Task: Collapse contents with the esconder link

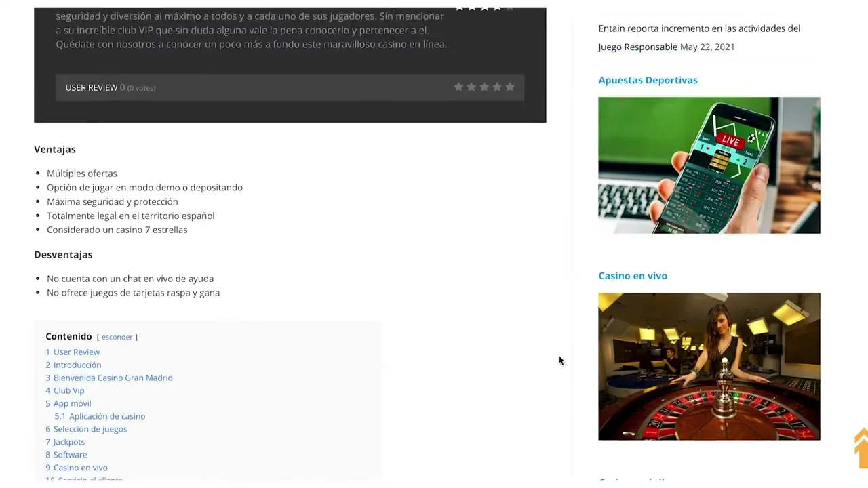Action: 117,337
